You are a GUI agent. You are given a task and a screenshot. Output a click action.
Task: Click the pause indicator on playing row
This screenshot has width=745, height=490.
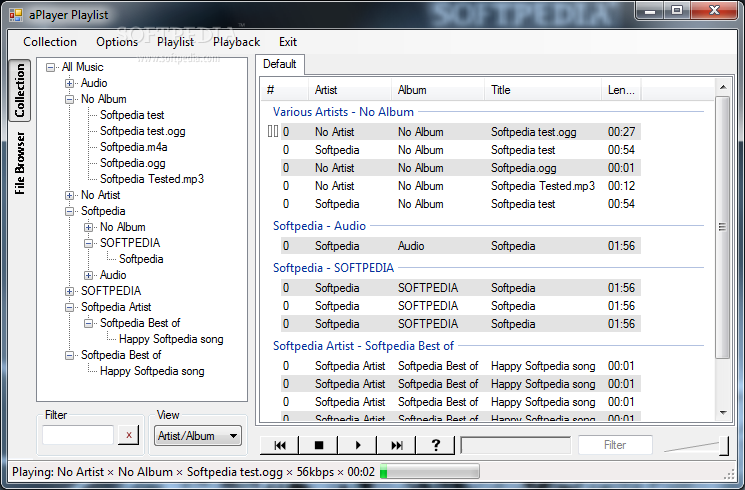click(273, 132)
